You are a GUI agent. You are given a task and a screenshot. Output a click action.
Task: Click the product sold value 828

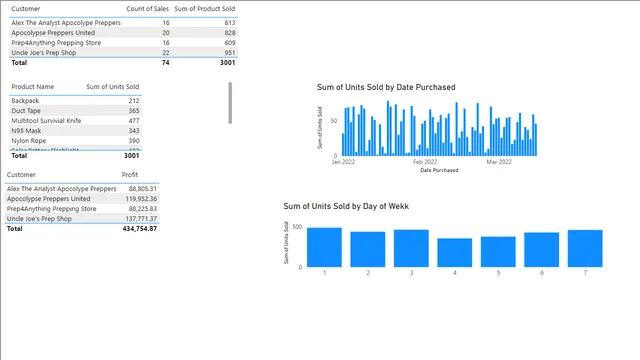point(230,33)
